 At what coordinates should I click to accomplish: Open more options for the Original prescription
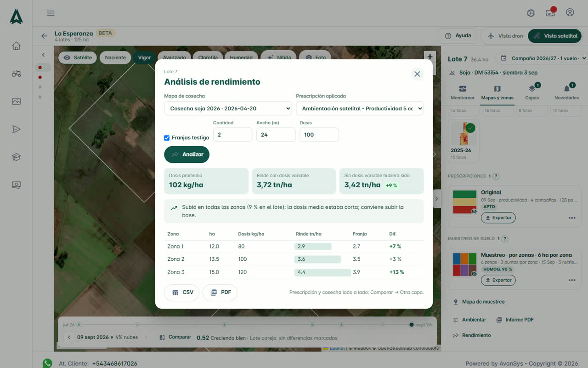572,218
